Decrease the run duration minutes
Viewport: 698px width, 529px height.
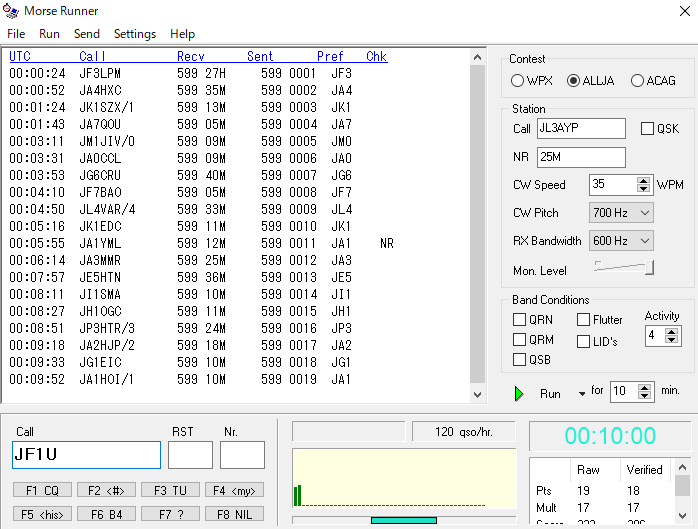(644, 396)
